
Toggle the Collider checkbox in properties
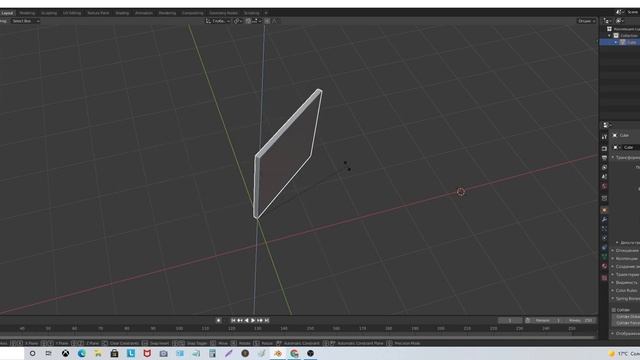tap(613, 310)
